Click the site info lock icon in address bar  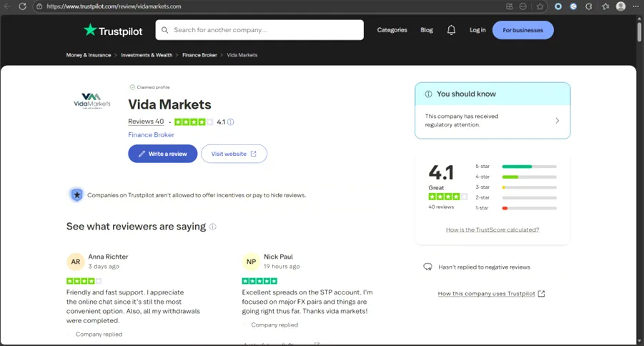pos(39,6)
